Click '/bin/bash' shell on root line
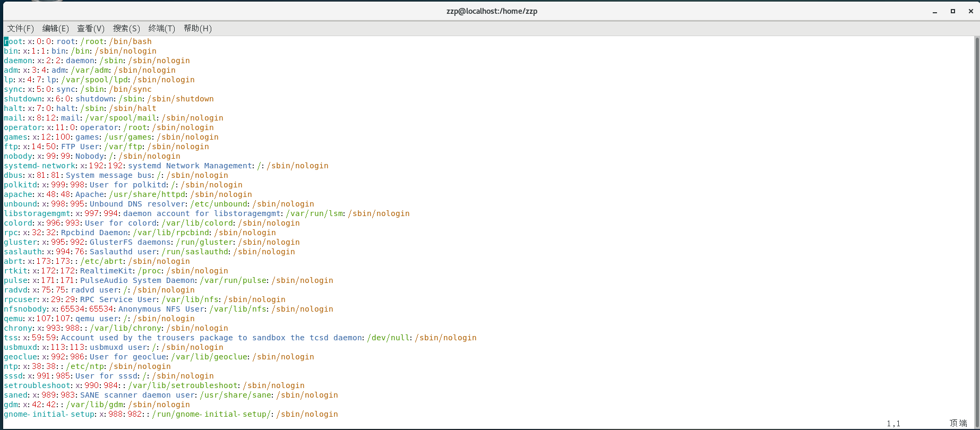Image resolution: width=980 pixels, height=430 pixels. coord(131,41)
